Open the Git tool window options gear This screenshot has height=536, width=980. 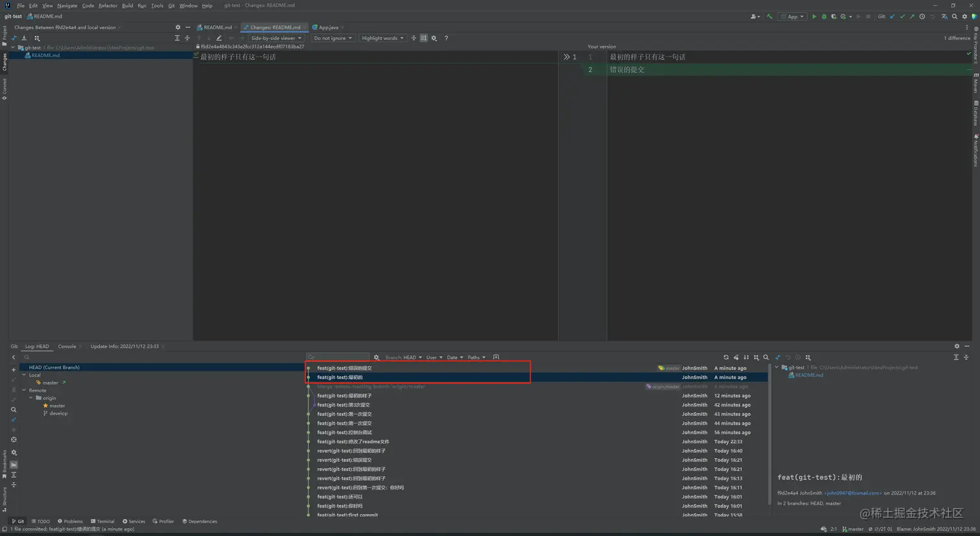point(957,346)
